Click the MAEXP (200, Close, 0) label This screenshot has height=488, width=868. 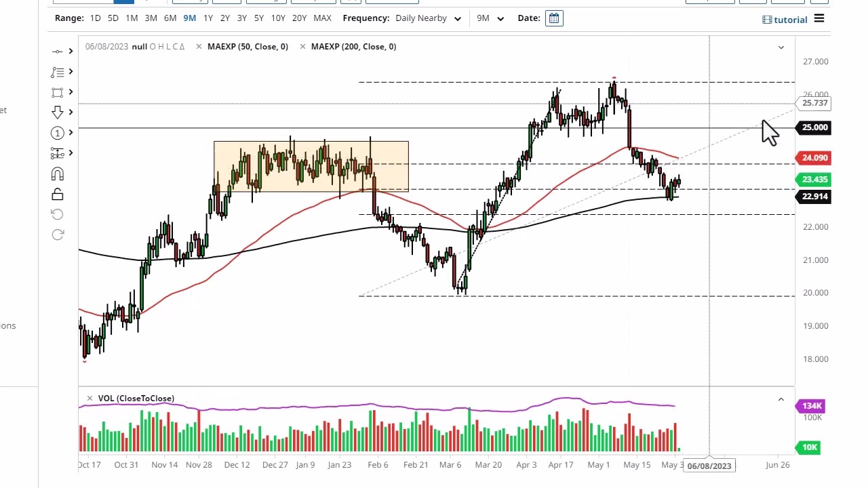354,46
